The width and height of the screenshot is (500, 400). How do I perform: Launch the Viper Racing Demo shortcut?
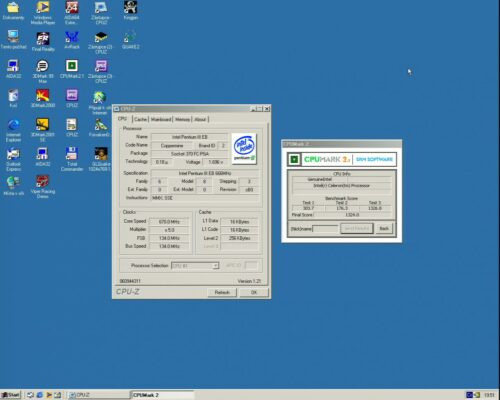click(43, 187)
